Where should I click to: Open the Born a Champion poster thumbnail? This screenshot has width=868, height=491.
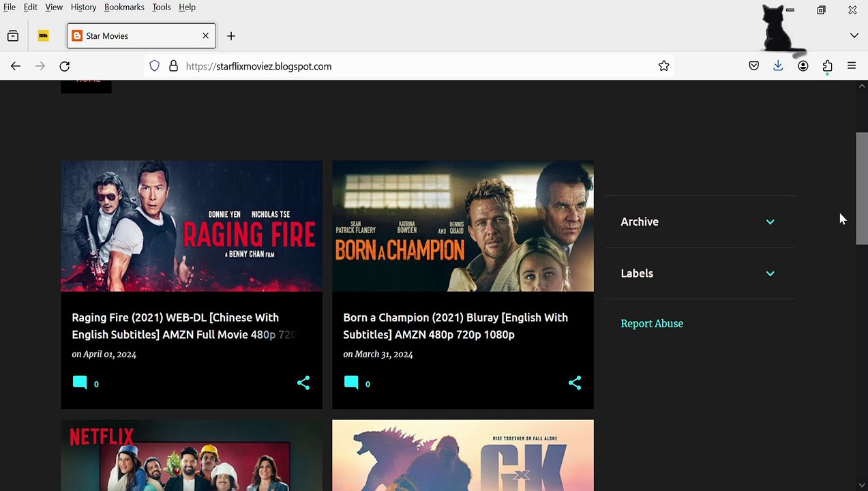[x=463, y=226]
